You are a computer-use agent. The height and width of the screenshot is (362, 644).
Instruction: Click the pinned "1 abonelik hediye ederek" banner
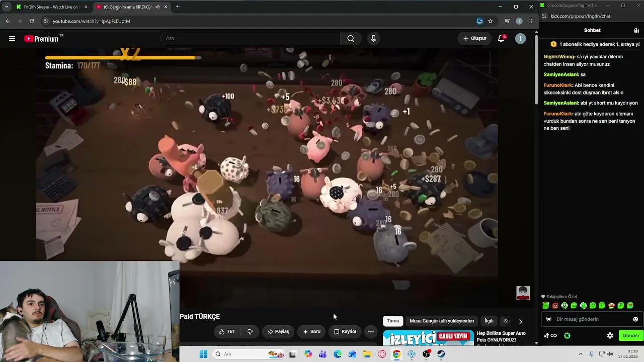596,44
